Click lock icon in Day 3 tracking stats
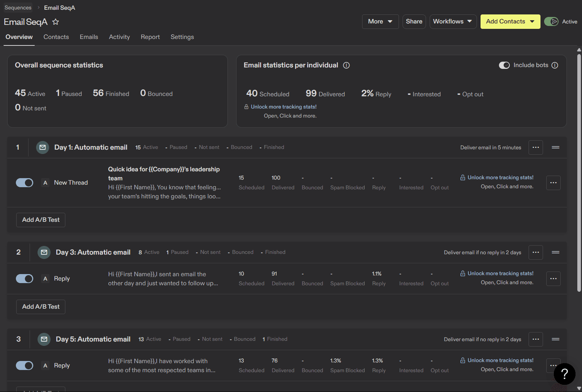The image size is (582, 392). pyautogui.click(x=462, y=273)
